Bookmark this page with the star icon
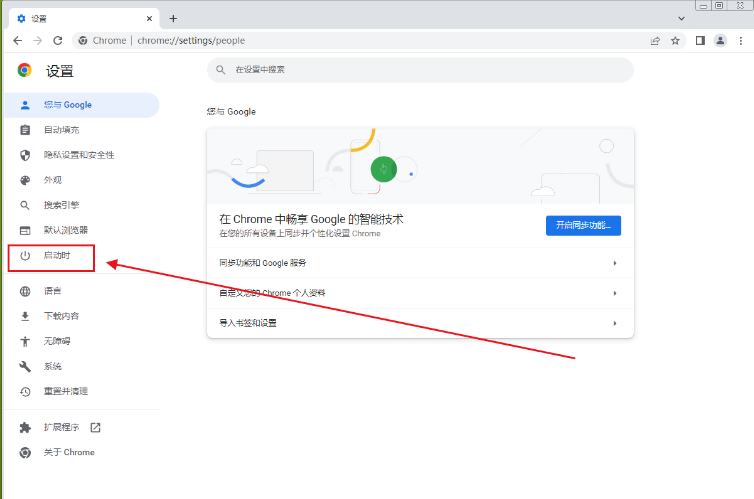This screenshot has height=499, width=754. pos(675,41)
